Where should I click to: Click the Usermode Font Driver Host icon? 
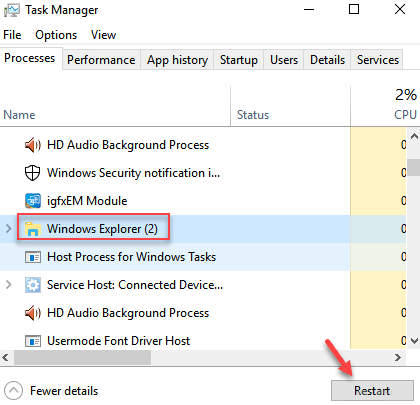coord(33,341)
